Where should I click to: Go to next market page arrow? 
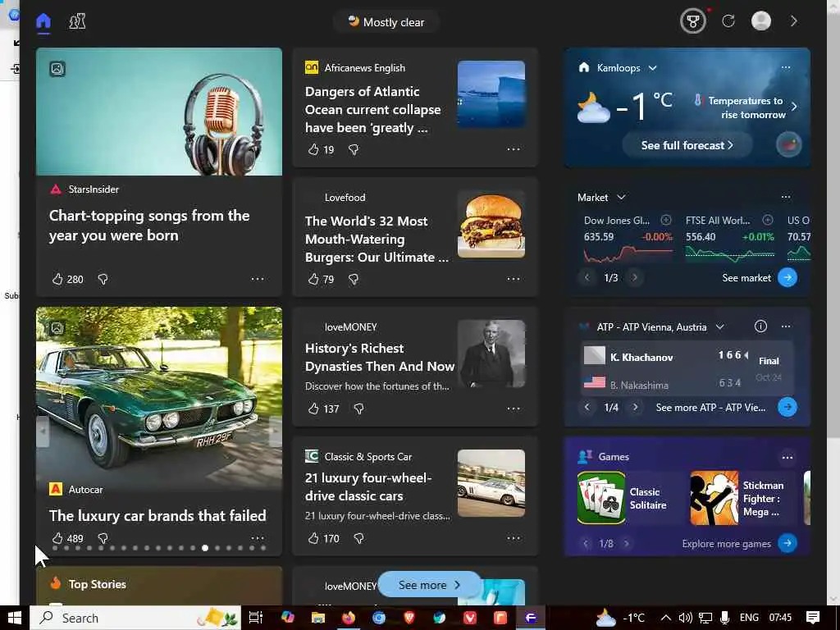click(x=635, y=277)
